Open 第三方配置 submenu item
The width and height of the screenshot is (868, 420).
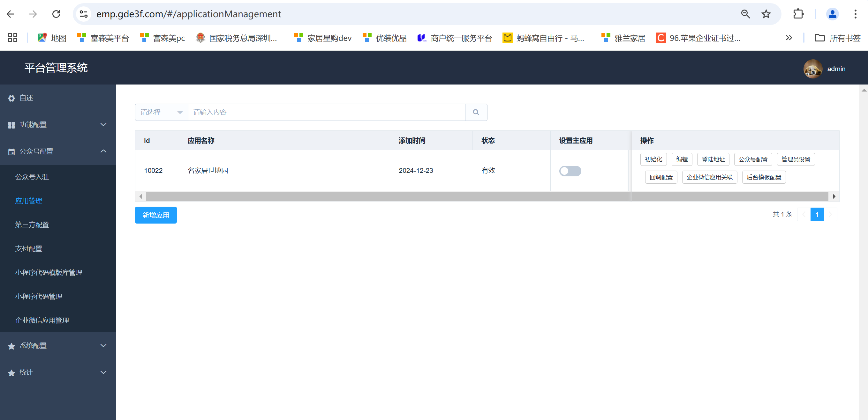tap(58, 225)
